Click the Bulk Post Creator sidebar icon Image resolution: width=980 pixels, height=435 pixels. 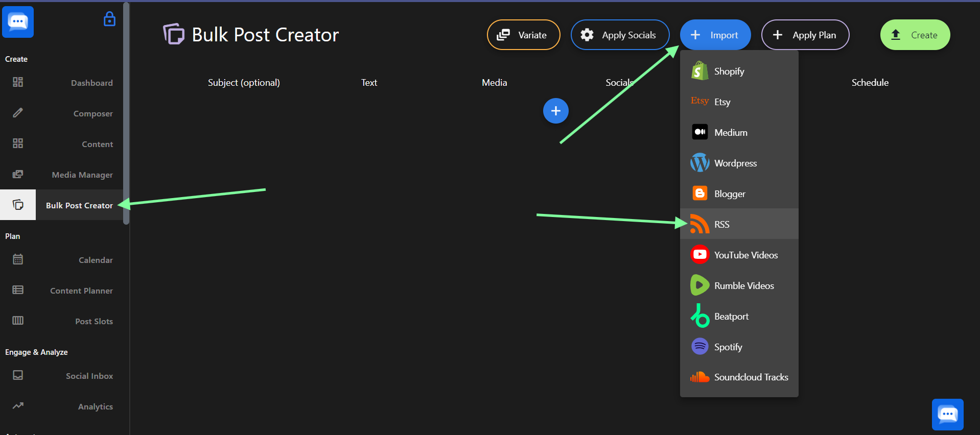coord(18,205)
